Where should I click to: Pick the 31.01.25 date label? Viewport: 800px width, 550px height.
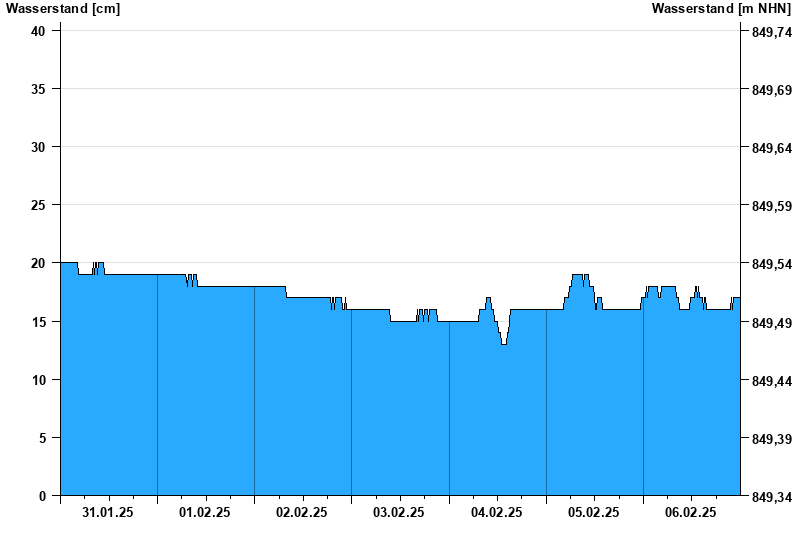108,513
